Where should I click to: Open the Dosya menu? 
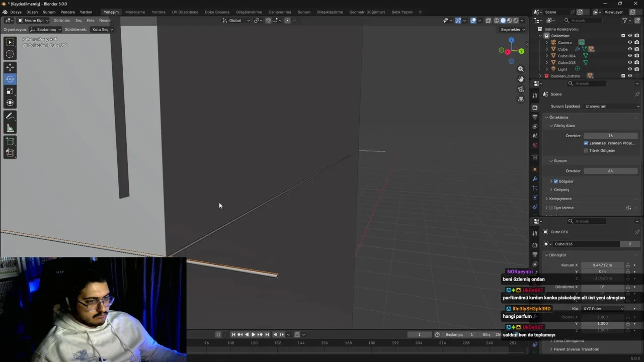tap(16, 12)
